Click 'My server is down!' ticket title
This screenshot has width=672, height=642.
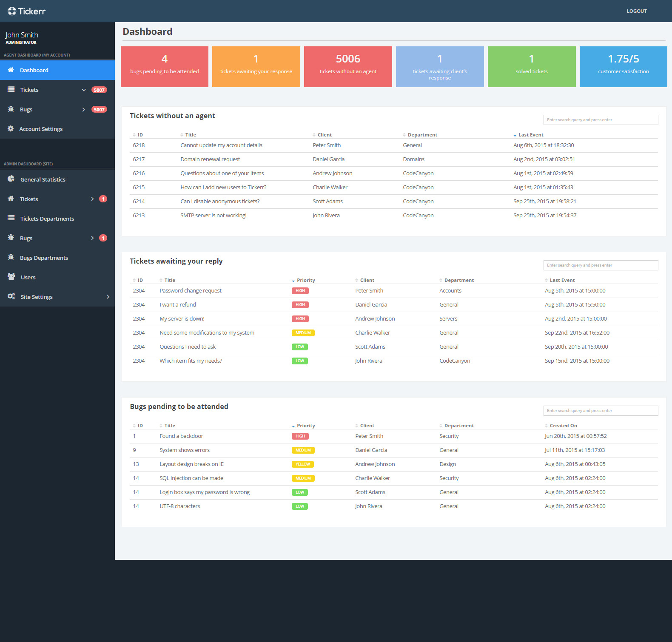tap(182, 319)
